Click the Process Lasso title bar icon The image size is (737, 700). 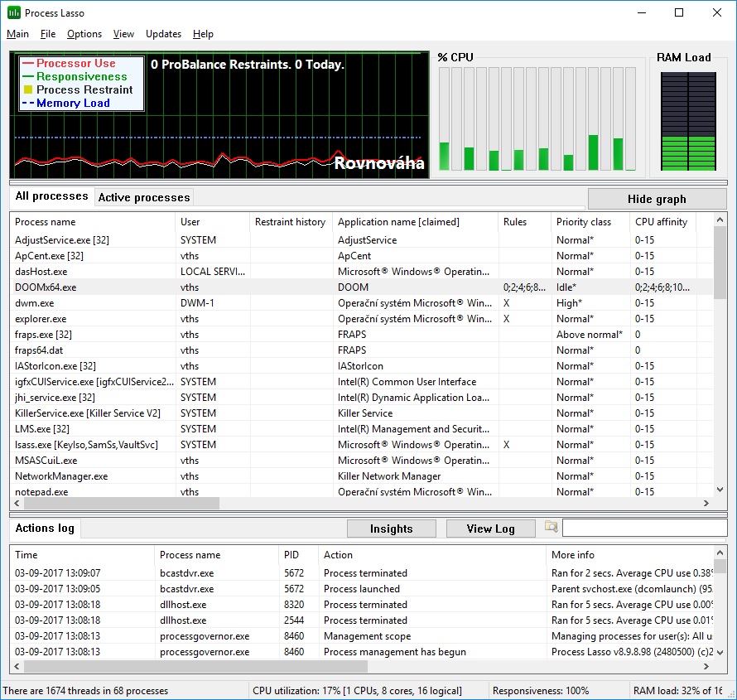[14, 12]
